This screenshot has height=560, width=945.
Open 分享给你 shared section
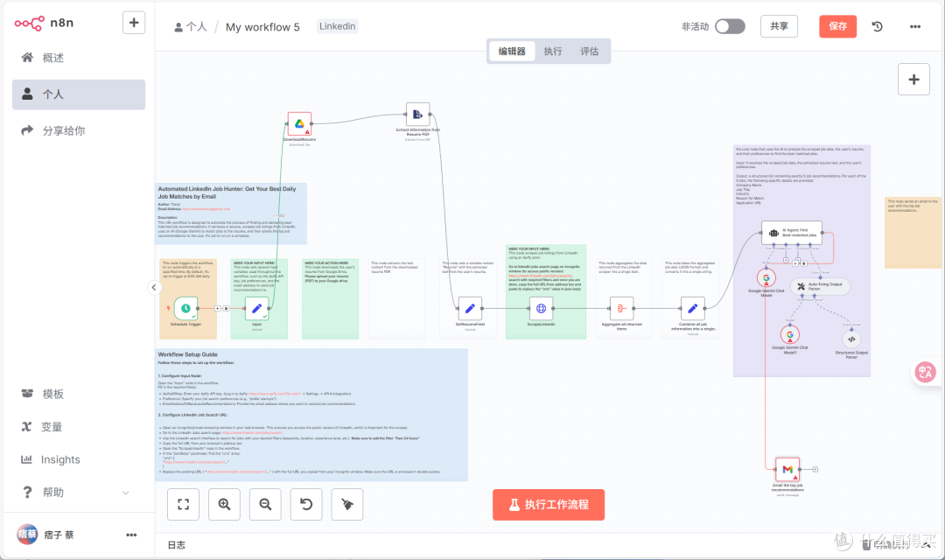pyautogui.click(x=79, y=130)
